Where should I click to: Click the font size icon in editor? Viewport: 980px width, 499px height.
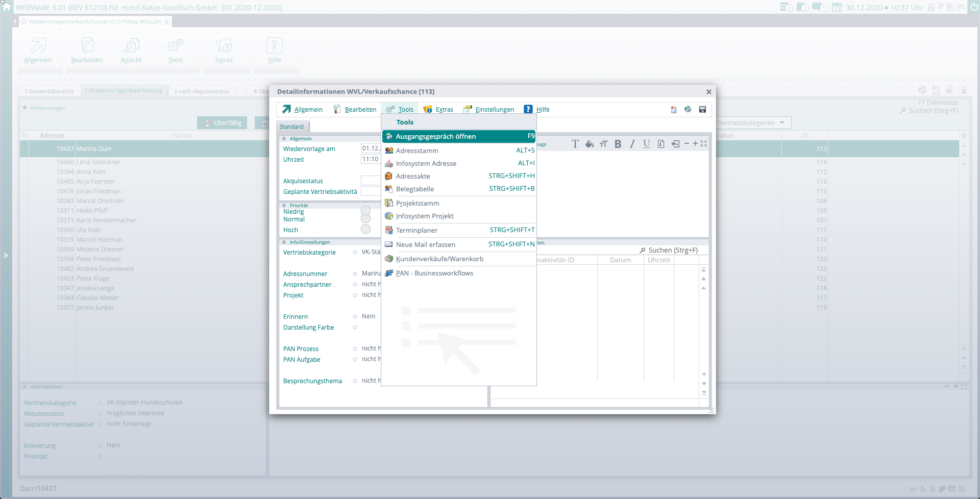pos(603,144)
